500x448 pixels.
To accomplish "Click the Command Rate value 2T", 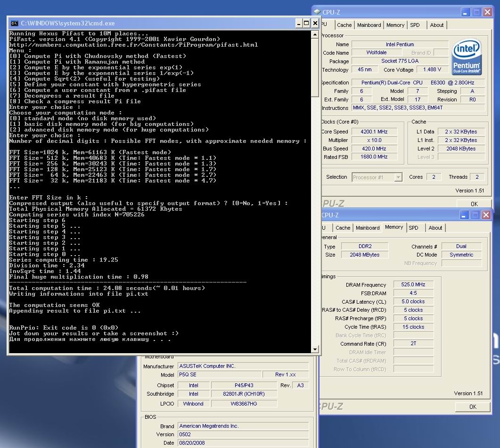I will 413,343.
